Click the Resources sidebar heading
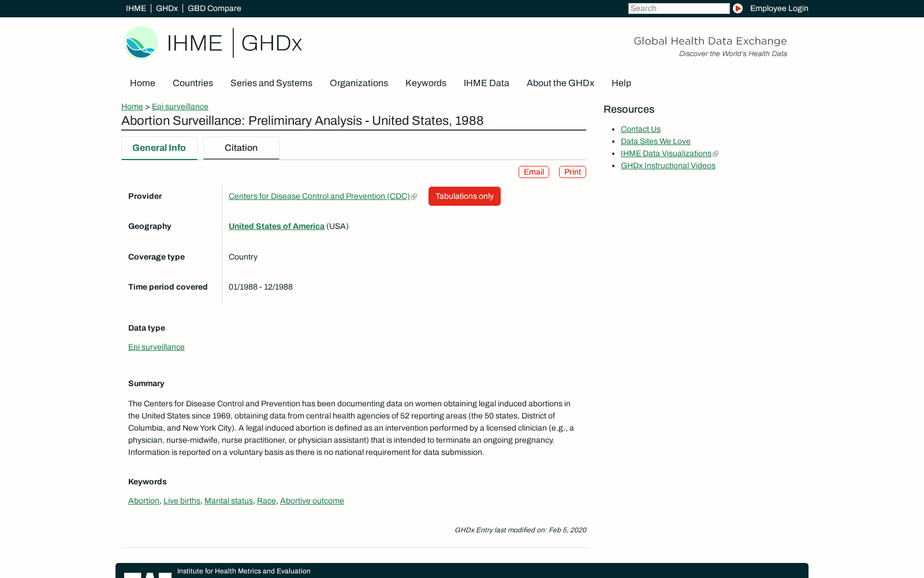 coord(629,109)
